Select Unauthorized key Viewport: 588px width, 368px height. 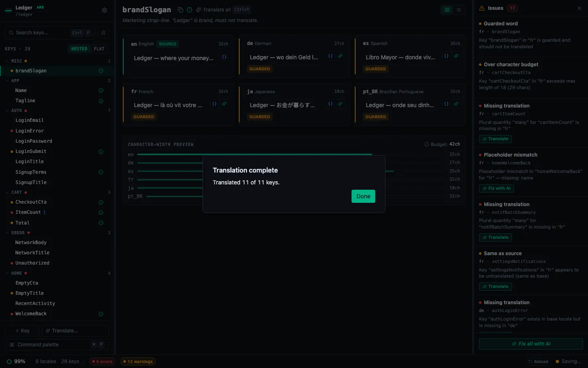coord(57,263)
